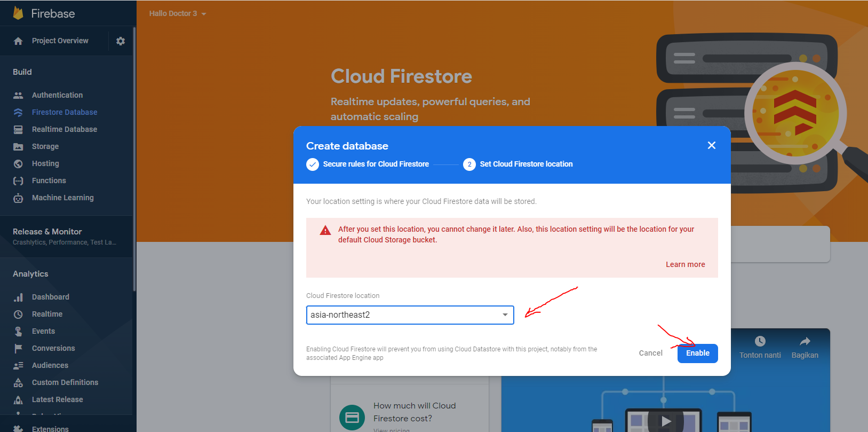The height and width of the screenshot is (432, 868).
Task: Play the Firestore intro video
Action: coord(666,421)
